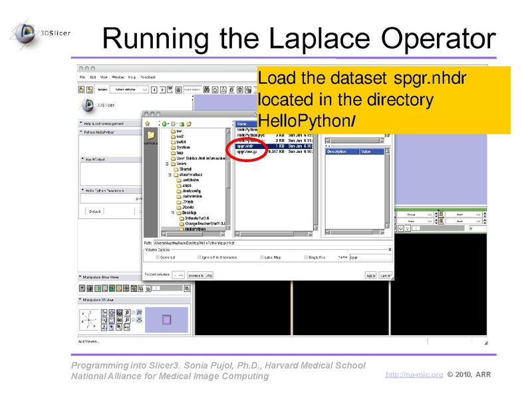Go to previous module arrow button
Image resolution: width=532 pixels, height=399 pixels.
click(x=154, y=90)
